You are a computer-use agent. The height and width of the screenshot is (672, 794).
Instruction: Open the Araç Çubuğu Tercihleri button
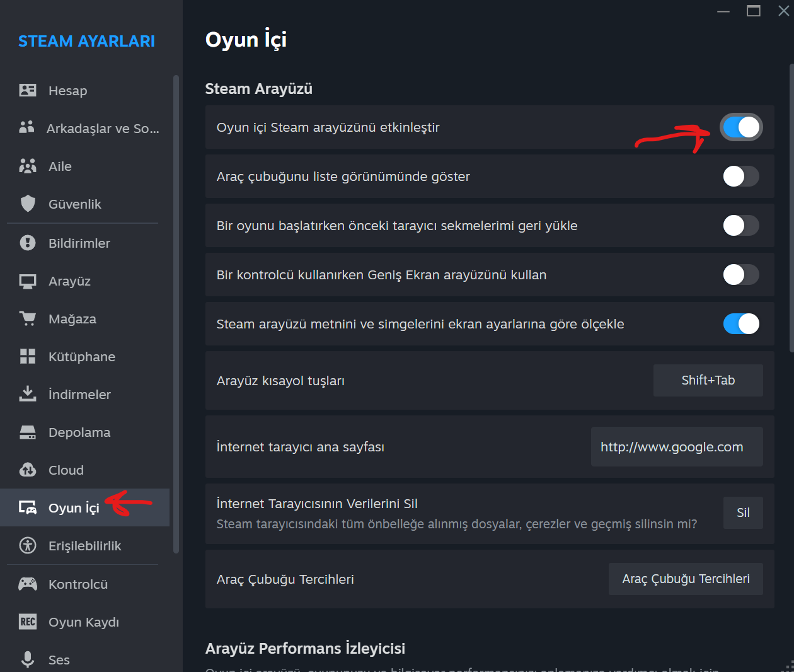click(x=686, y=579)
